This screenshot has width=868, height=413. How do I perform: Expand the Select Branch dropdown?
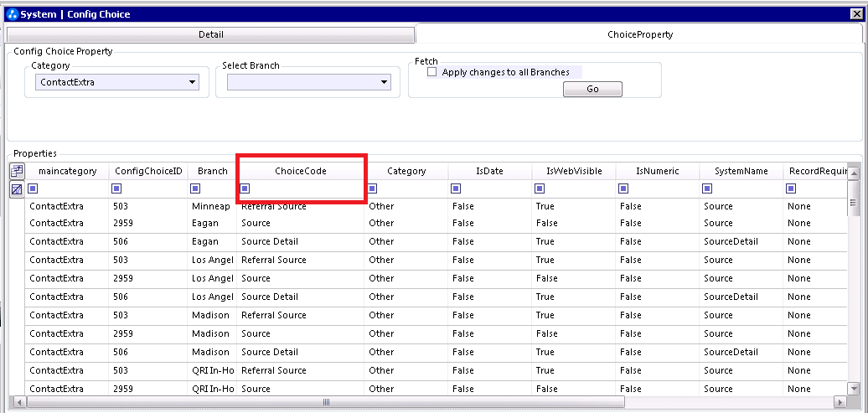coord(385,82)
